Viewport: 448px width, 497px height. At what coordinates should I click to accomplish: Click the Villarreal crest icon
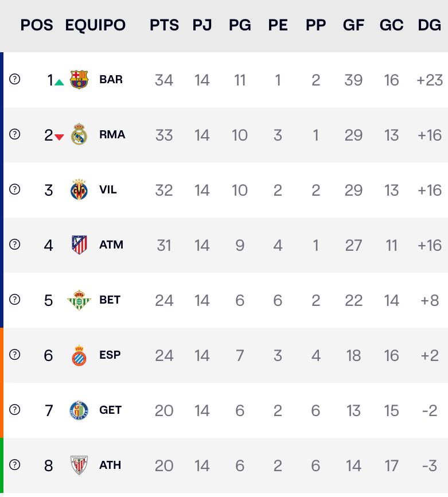(79, 190)
